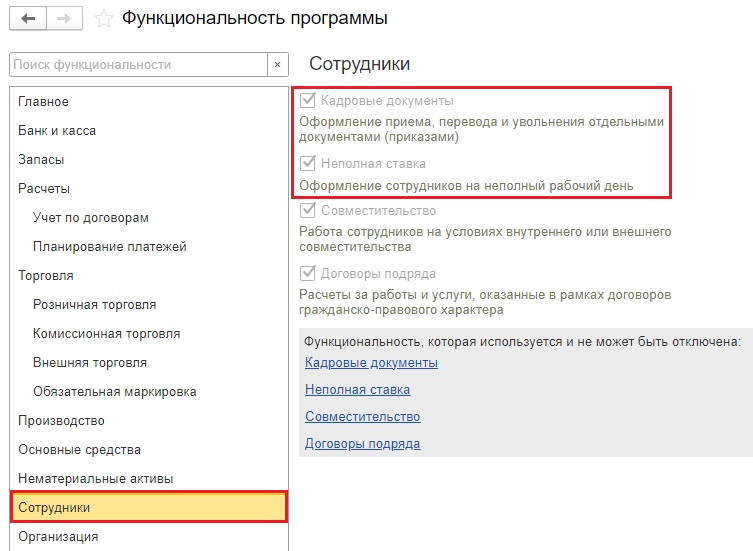Select the highlighted 'Сотрудники' section

click(149, 507)
